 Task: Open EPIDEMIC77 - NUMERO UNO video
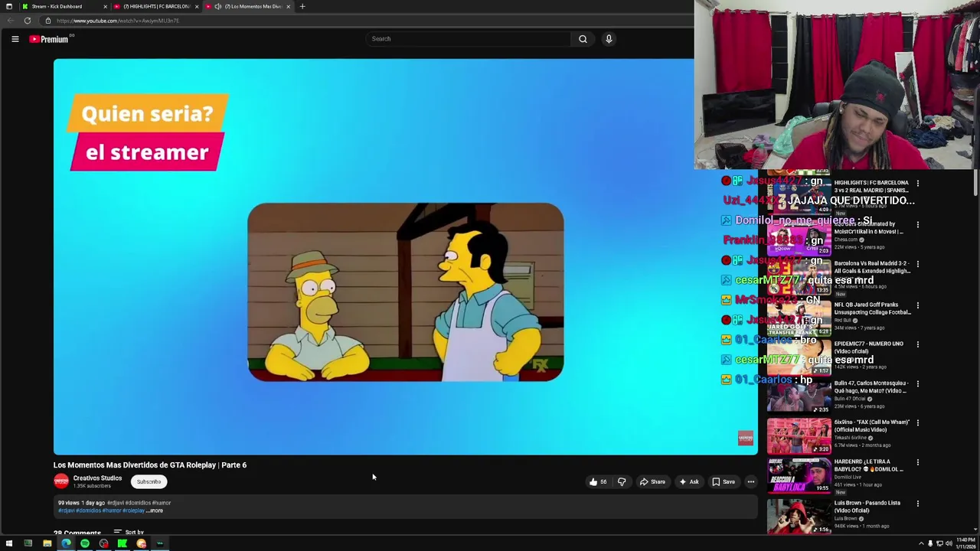point(869,347)
